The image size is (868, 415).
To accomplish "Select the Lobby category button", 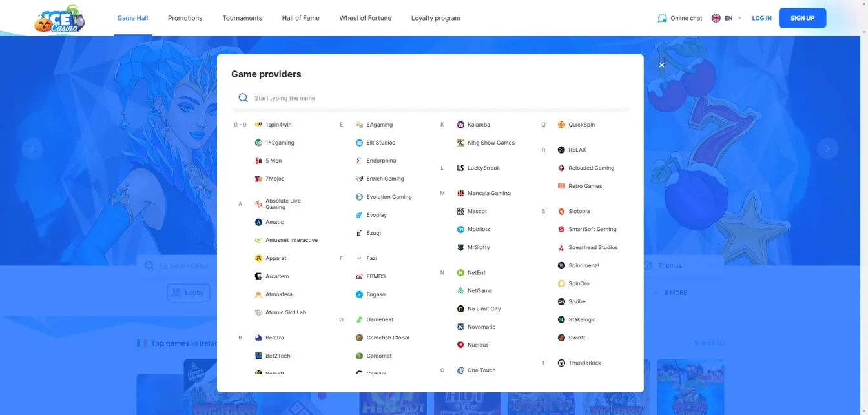I will coord(189,292).
